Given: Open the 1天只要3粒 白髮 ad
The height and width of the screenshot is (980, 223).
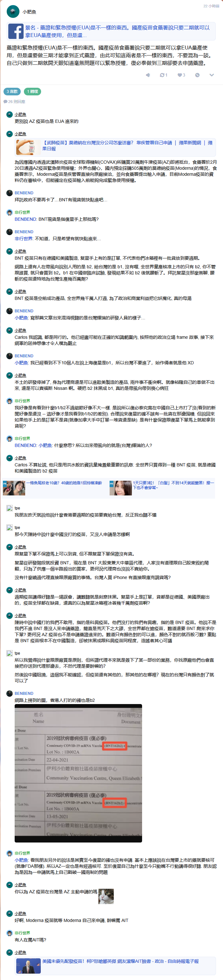Looking at the screenshot, I should [x=174, y=485].
